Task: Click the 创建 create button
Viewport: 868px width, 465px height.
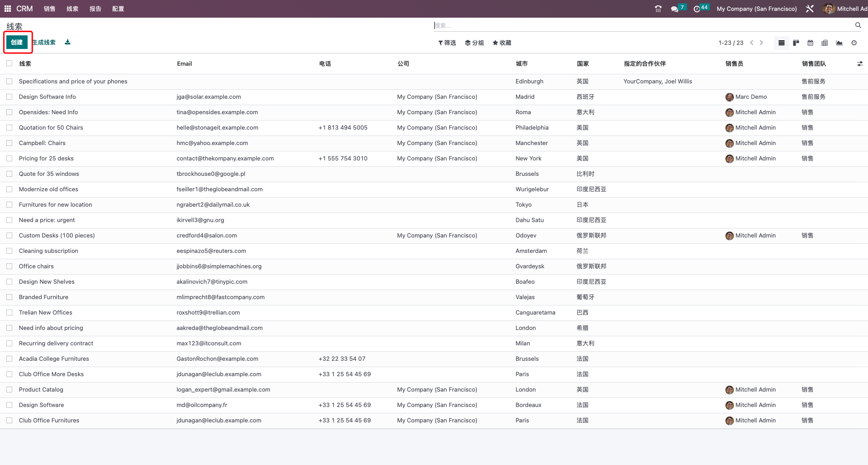Action: point(17,42)
